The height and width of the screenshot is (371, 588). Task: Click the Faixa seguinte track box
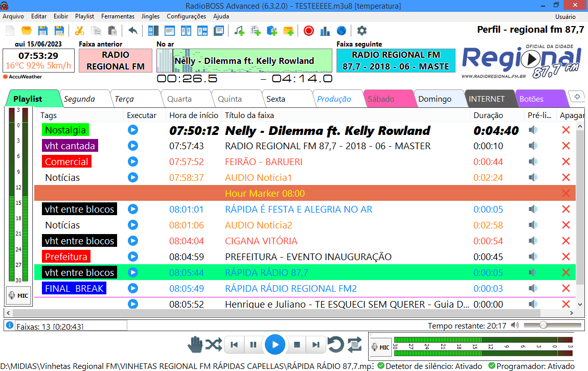pos(396,61)
